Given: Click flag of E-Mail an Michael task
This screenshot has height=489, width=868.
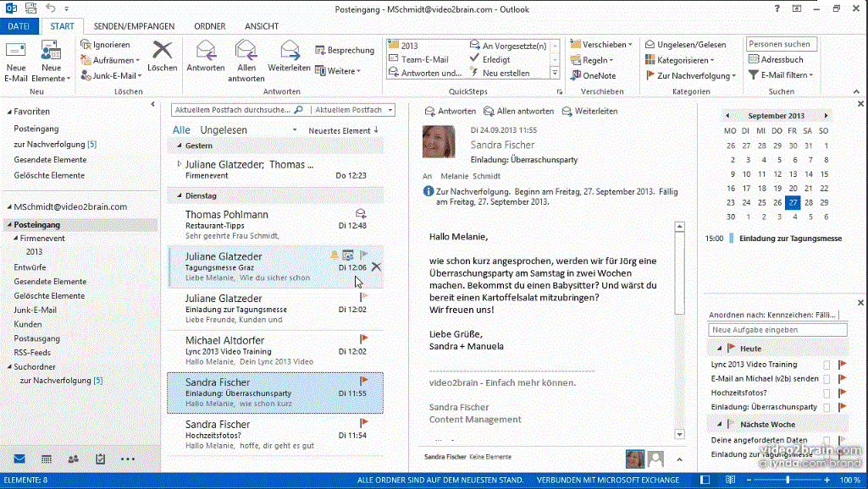Looking at the screenshot, I should [x=843, y=379].
